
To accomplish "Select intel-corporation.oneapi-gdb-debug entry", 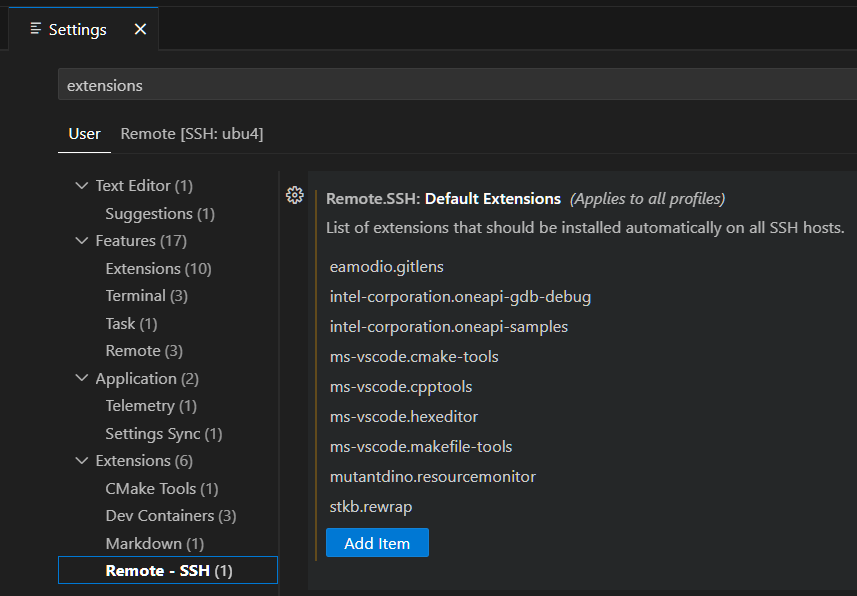I will tap(460, 297).
